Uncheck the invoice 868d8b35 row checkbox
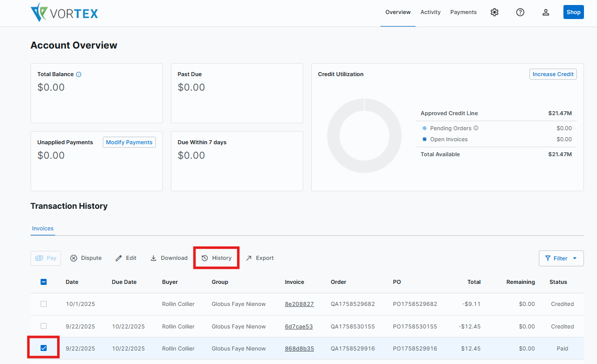The image size is (597, 364). (44, 348)
